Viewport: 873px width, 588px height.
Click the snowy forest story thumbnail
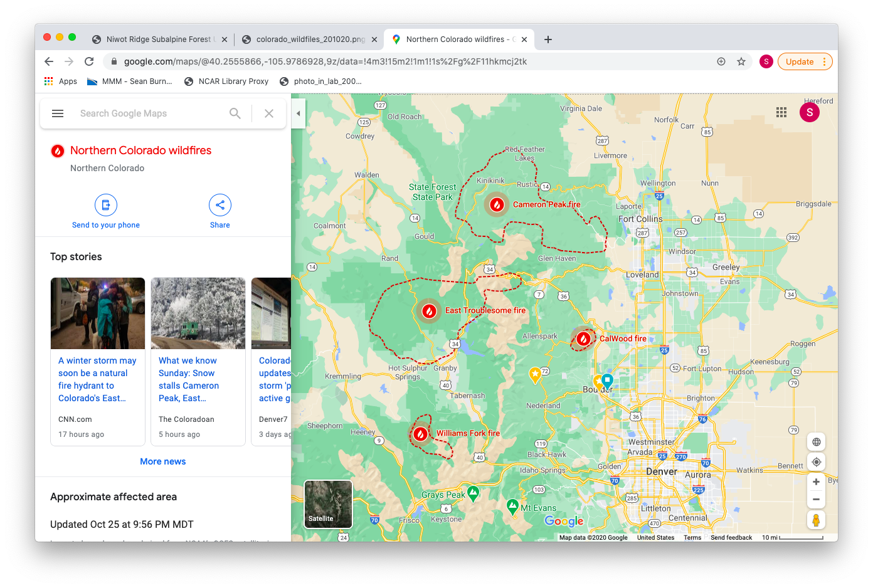point(198,313)
